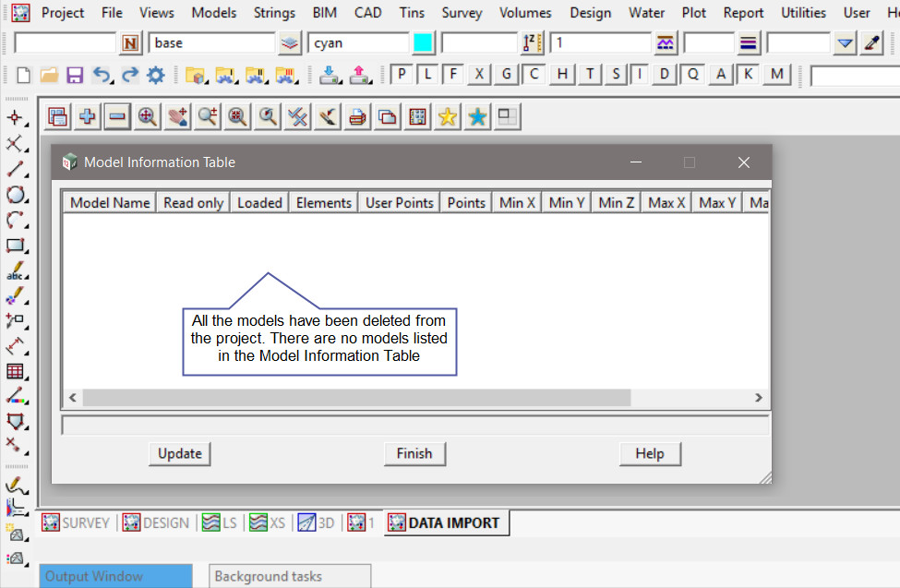Select the eyedropper same-as icon
The height and width of the screenshot is (588, 900).
[x=872, y=43]
